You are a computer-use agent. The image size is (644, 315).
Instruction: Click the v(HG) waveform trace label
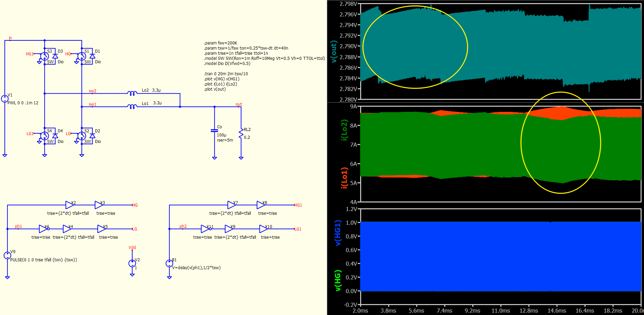338,281
